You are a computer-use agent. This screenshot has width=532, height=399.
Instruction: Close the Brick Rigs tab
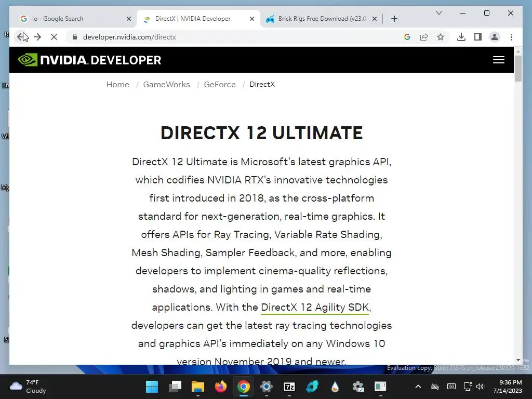pos(374,19)
